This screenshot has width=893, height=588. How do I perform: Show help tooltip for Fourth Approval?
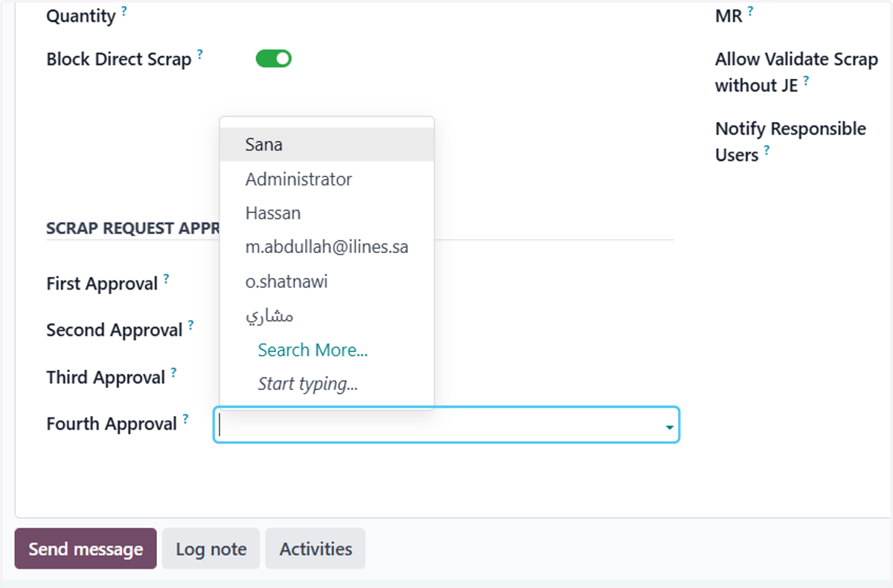[x=185, y=419]
